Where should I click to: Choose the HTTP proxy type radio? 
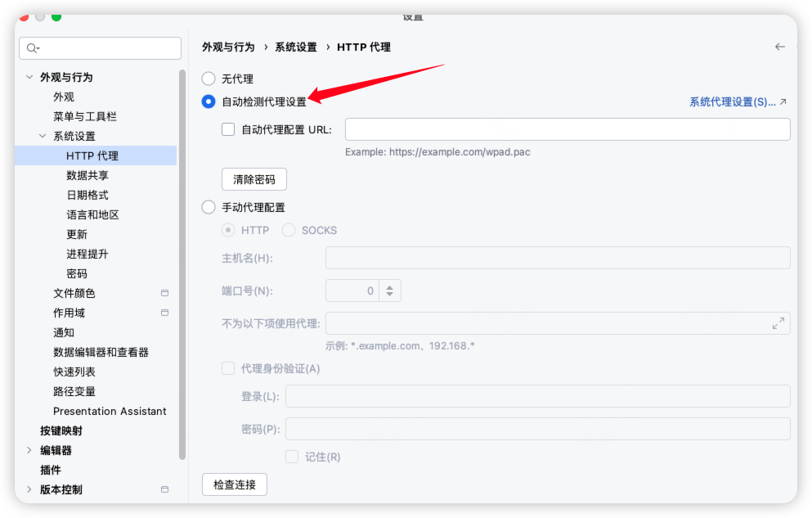(x=228, y=230)
